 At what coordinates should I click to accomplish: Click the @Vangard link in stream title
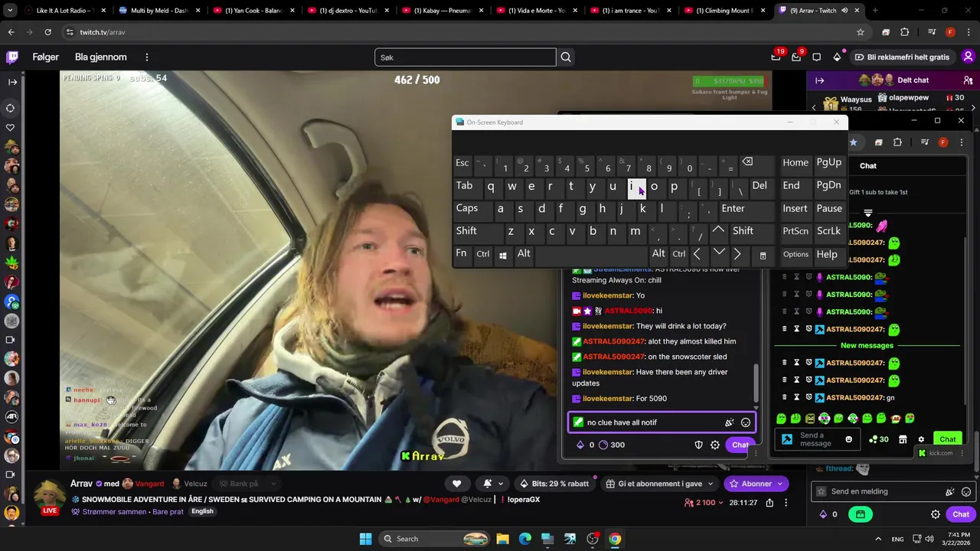440,500
